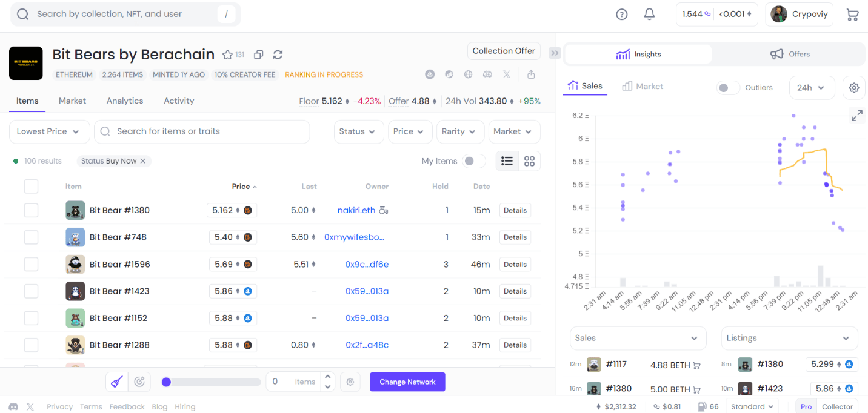868x413 pixels.
Task: Expand the chart with the fullscreen icon
Action: pos(857,114)
